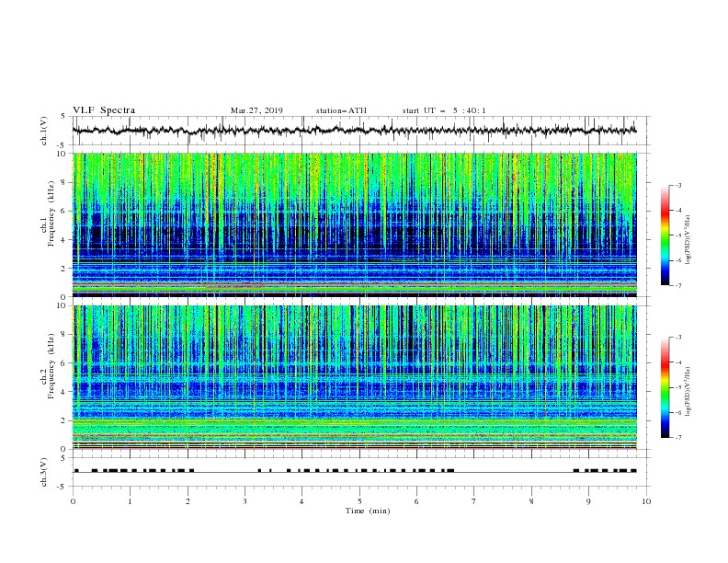Screen dimensions: 728x563
Task: Click the log(PSD) label beside ch.1 colorbar
Action: [x=688, y=240]
